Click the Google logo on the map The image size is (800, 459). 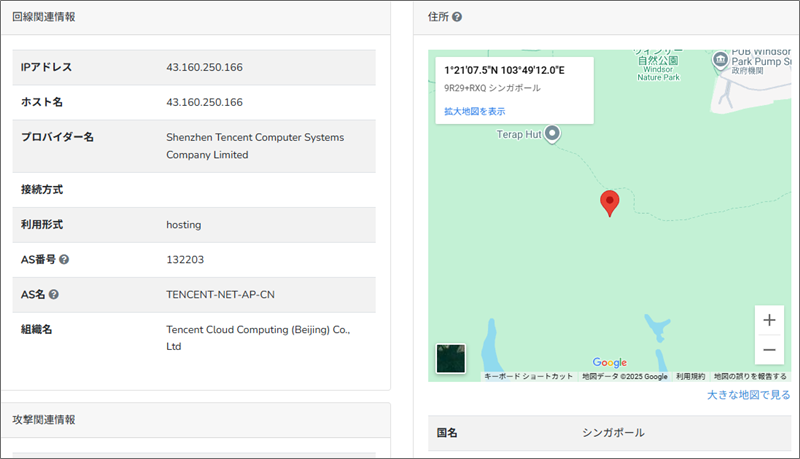pyautogui.click(x=610, y=362)
